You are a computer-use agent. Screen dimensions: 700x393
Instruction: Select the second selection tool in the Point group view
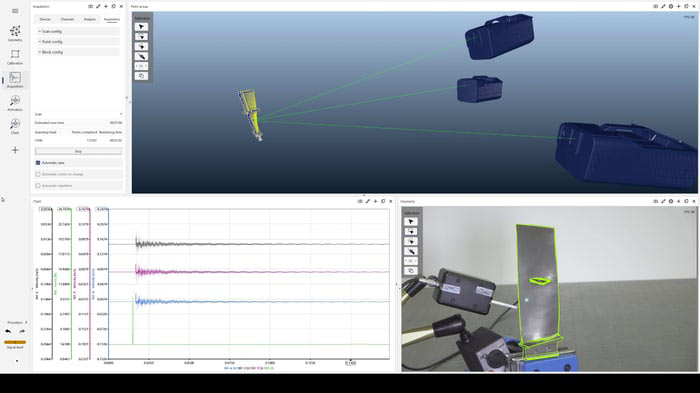(142, 37)
